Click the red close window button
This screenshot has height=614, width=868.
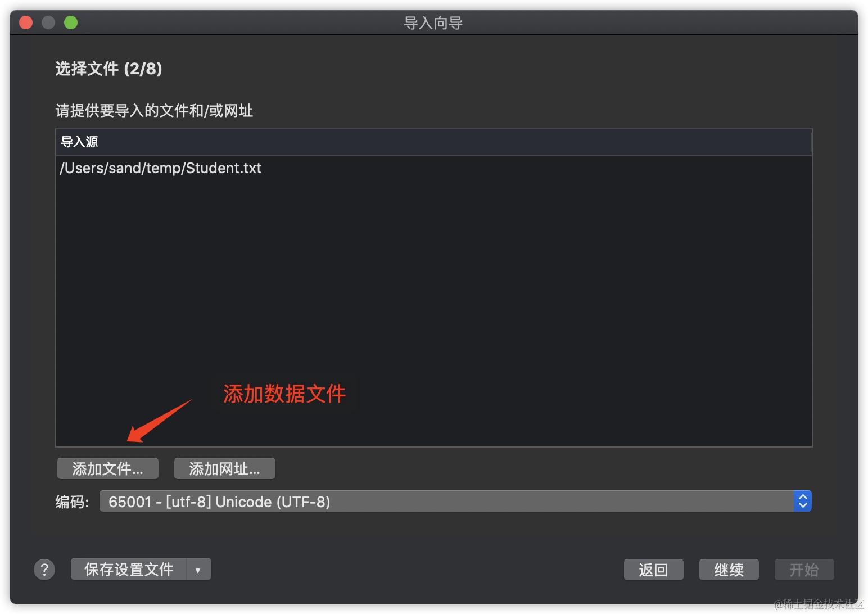[26, 22]
